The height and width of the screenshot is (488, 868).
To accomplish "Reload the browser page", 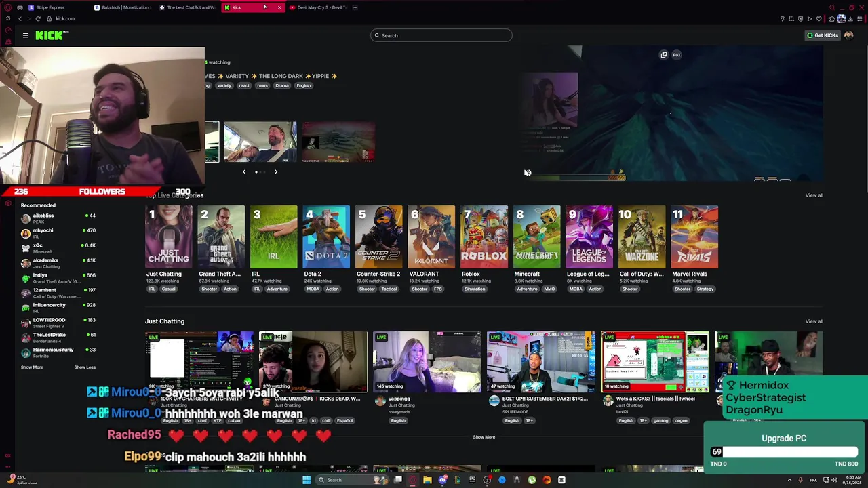I will tap(38, 19).
